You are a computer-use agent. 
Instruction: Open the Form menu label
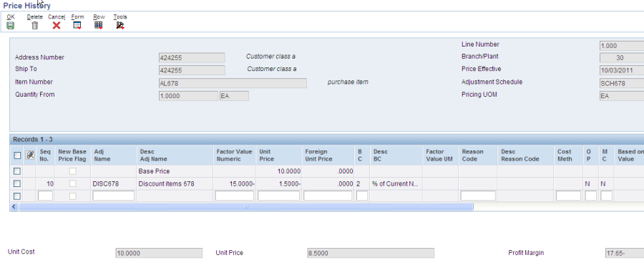point(77,17)
